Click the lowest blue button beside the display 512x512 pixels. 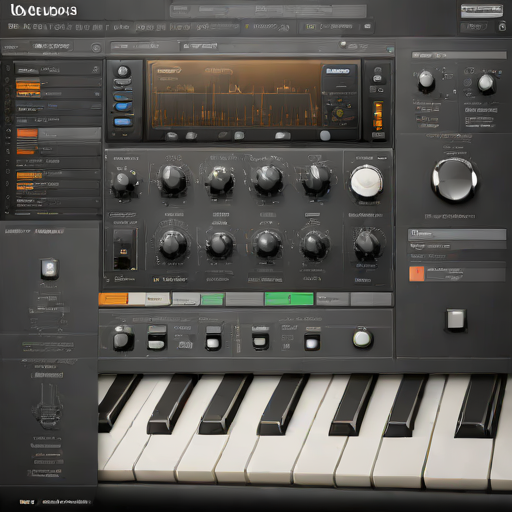click(x=123, y=122)
